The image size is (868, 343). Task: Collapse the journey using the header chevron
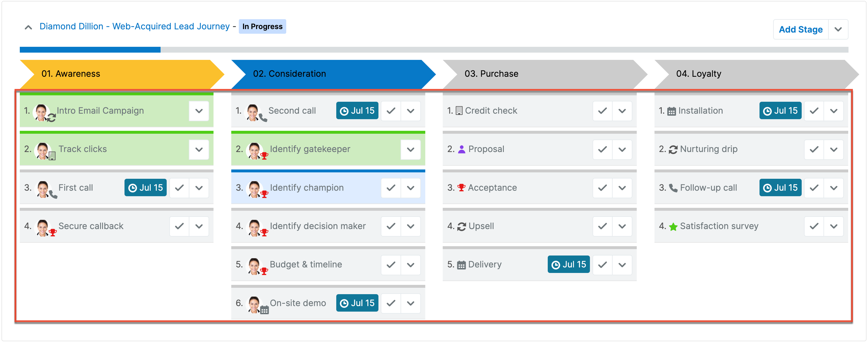(28, 27)
